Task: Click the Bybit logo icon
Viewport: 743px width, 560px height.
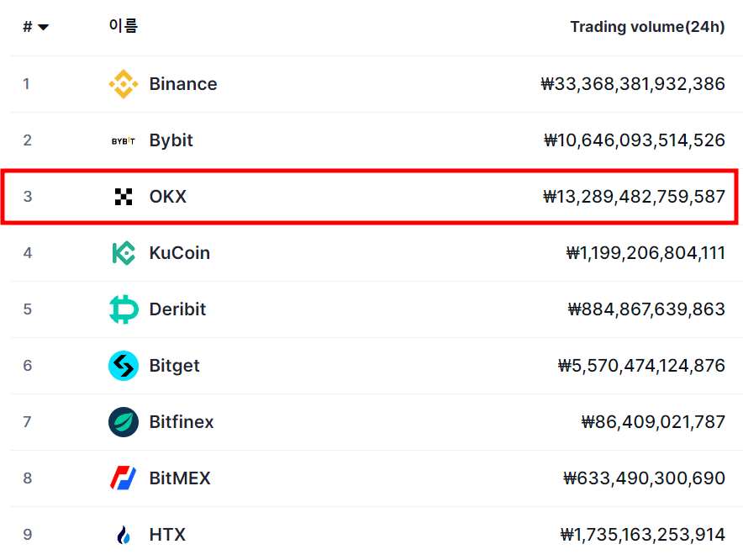Action: [124, 140]
